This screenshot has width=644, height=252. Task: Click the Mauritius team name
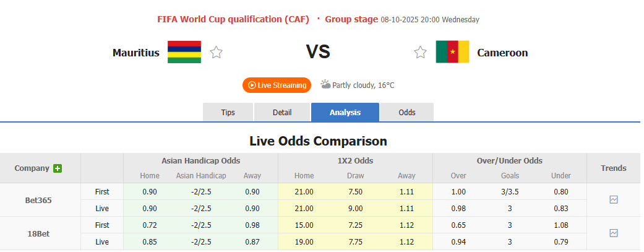tap(135, 53)
